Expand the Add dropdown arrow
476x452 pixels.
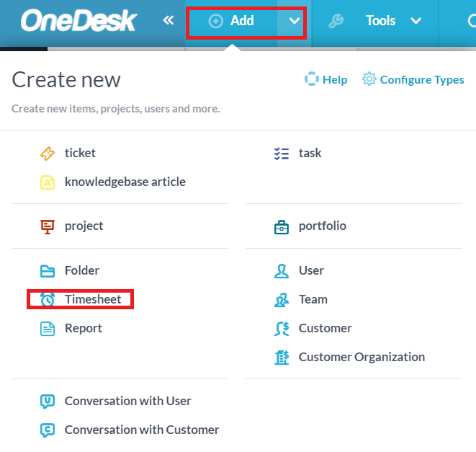coord(294,21)
